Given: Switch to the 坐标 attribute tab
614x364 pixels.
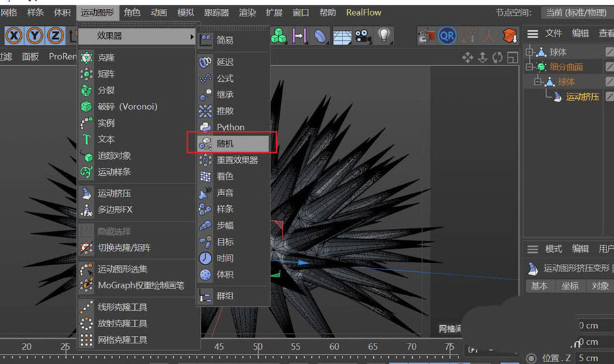Looking at the screenshot, I should coord(569,286).
